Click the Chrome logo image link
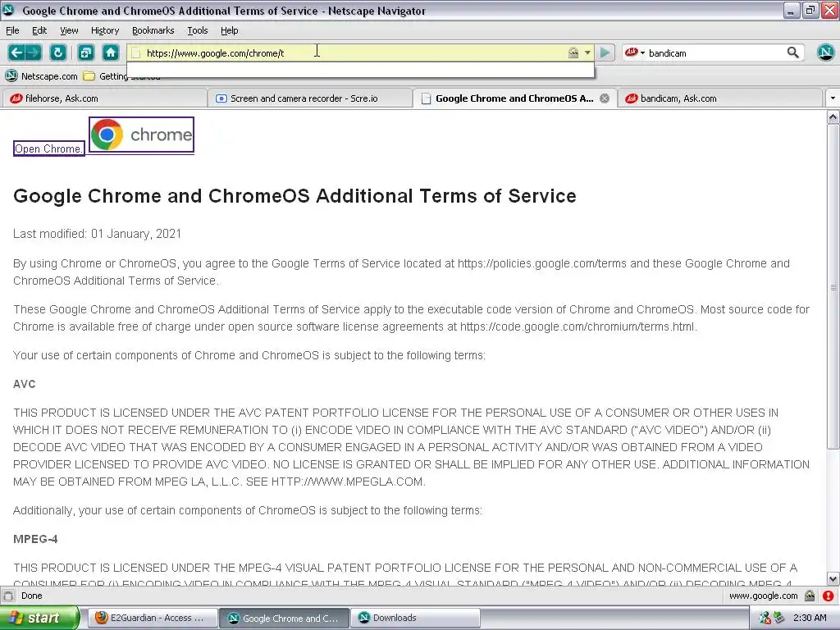The image size is (840, 630). click(141, 135)
